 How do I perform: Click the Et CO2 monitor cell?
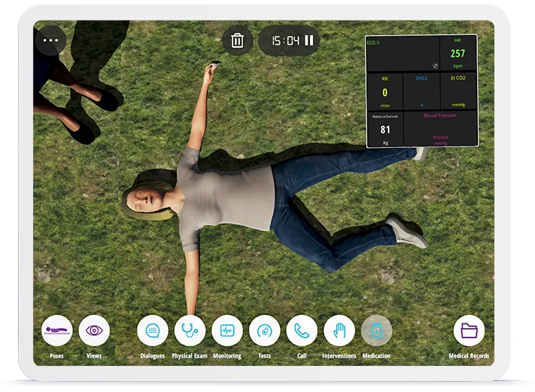tap(458, 91)
